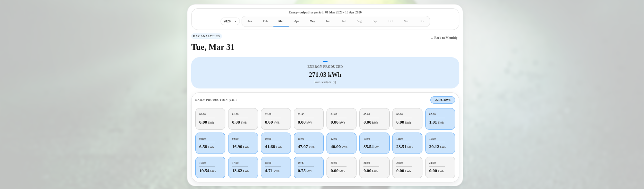Select the 01:00 hour card
The image size is (644, 189).
coord(243,119)
